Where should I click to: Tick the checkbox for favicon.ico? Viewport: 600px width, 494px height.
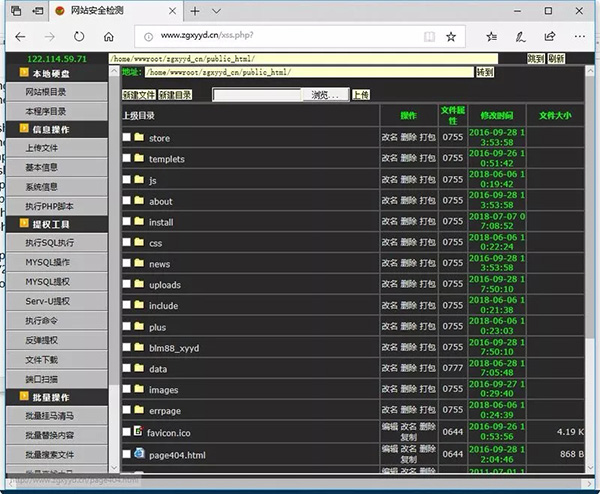pos(127,432)
